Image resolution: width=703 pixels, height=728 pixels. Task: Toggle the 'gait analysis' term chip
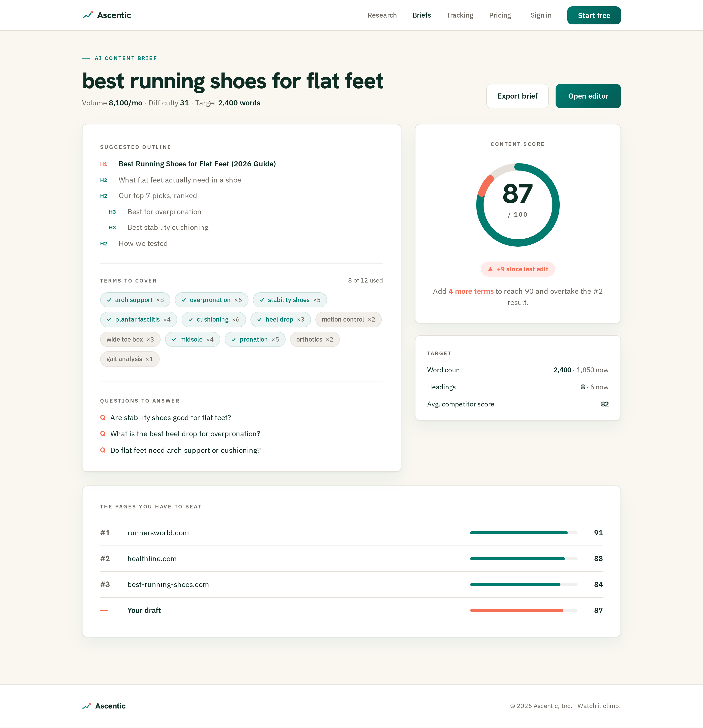pos(130,359)
